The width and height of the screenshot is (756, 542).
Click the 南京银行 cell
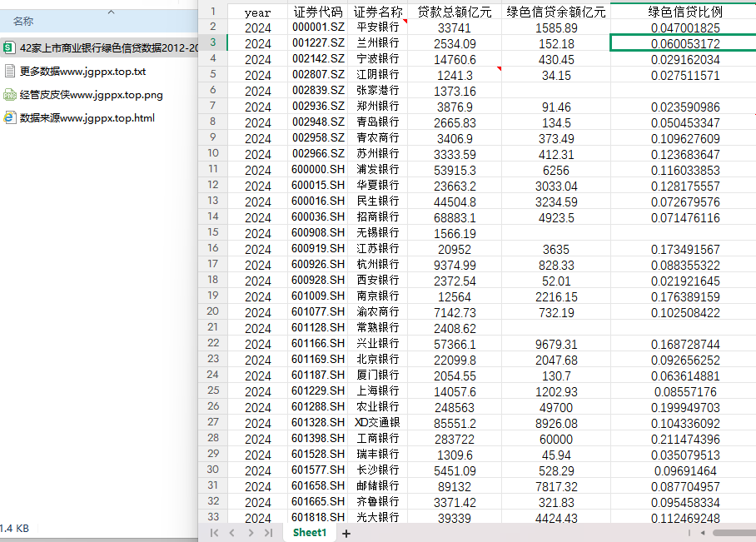pyautogui.click(x=377, y=296)
